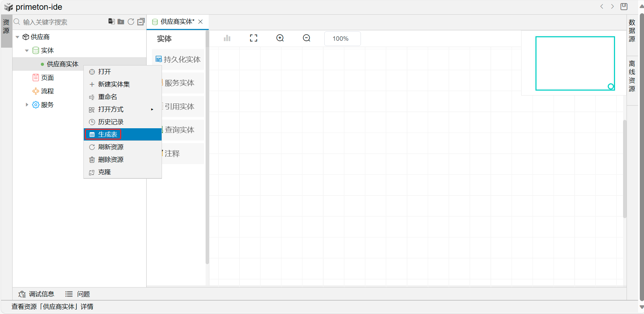The image size is (644, 314).
Task: Collapse the 供应商 tree node
Action: pos(17,37)
